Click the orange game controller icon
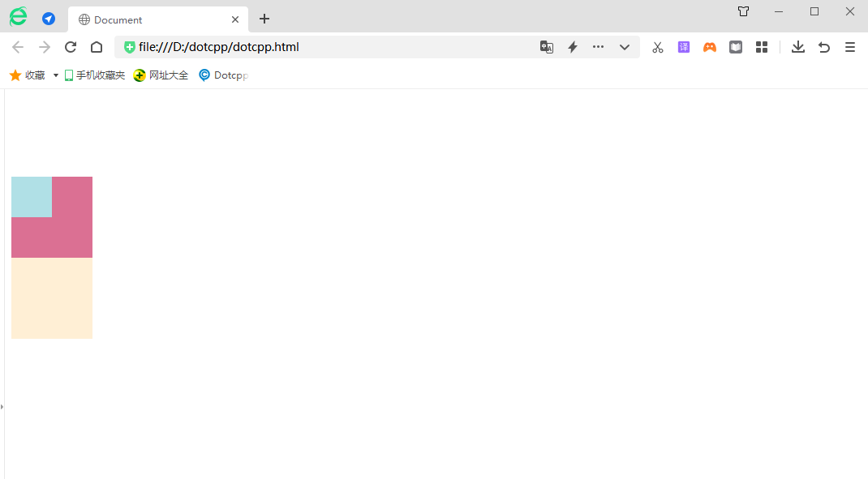The height and width of the screenshot is (479, 868). click(x=710, y=47)
